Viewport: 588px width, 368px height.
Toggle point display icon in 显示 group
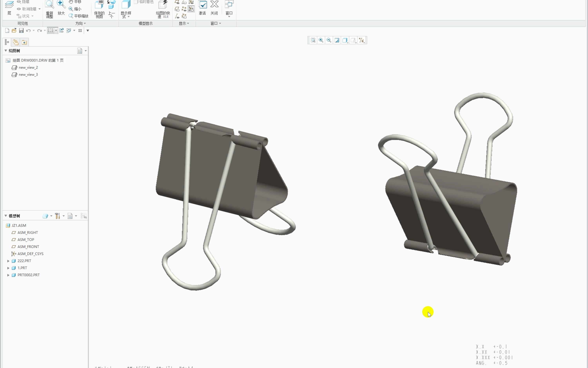point(184,9)
